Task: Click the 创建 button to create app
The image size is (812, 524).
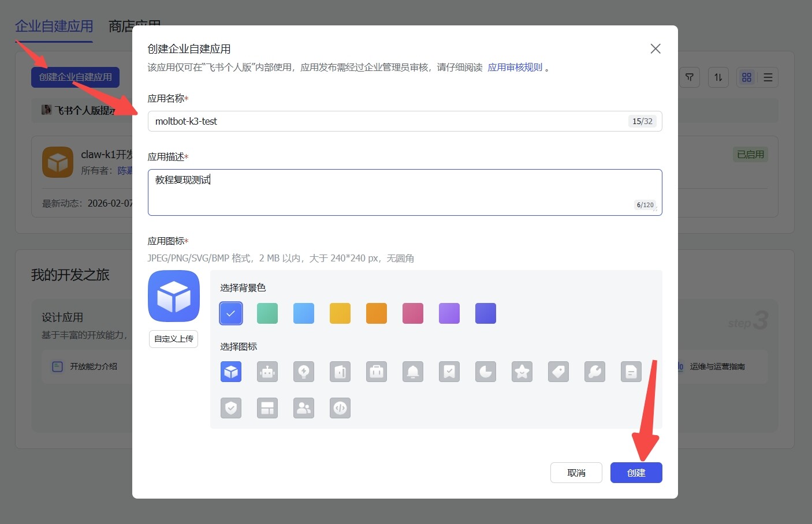Action: pyautogui.click(x=636, y=473)
